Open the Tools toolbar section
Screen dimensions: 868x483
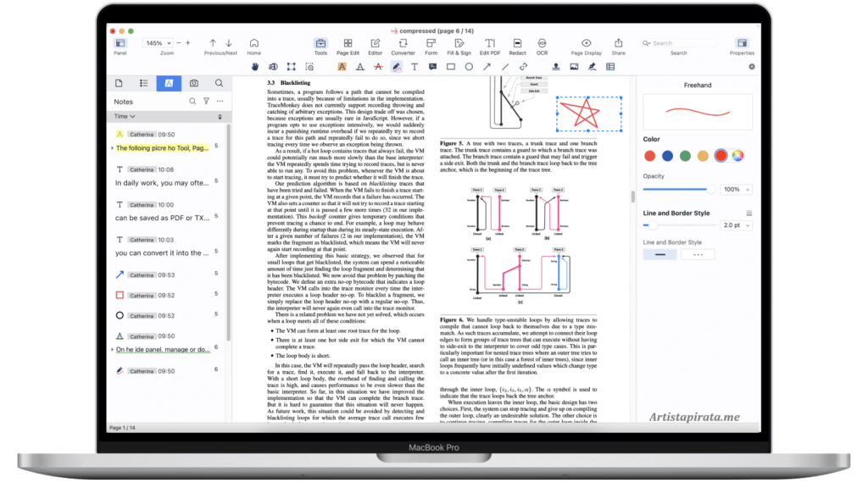click(320, 47)
